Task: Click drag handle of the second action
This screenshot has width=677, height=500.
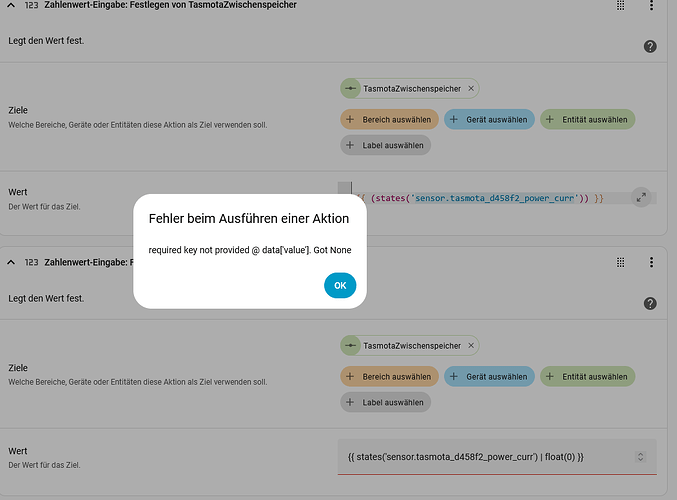Action: [x=621, y=262]
